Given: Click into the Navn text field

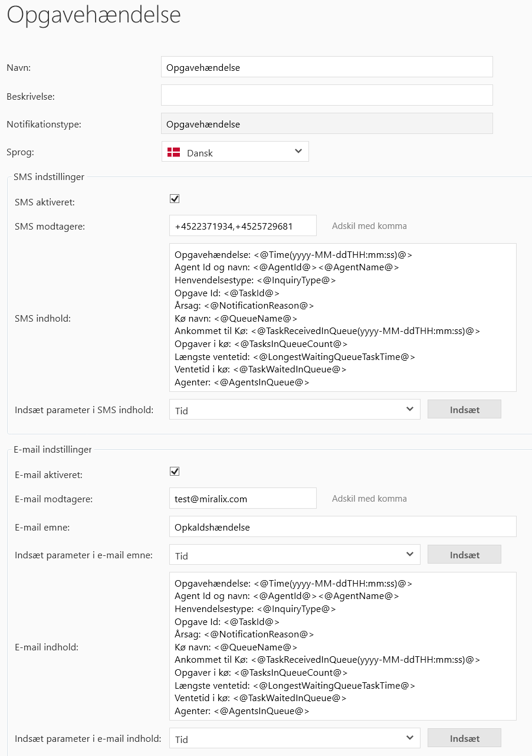Looking at the screenshot, I should pos(326,67).
